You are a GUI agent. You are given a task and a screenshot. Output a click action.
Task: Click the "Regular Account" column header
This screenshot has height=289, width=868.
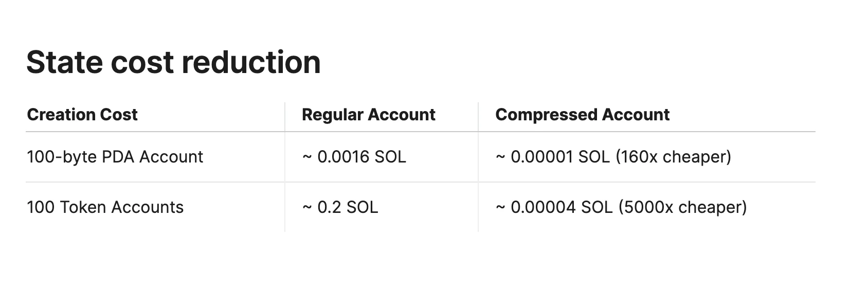pos(368,115)
